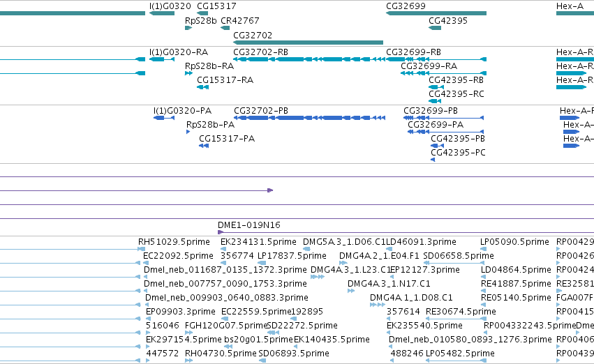
Task: Click EST DMG5A.3_1.D06.C1 label
Action: (x=344, y=242)
